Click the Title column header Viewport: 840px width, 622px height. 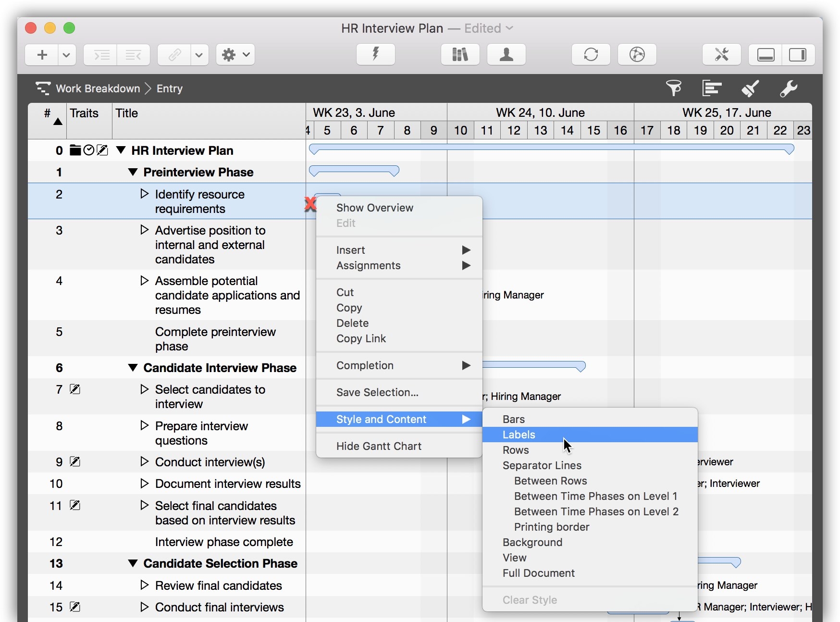pyautogui.click(x=127, y=113)
